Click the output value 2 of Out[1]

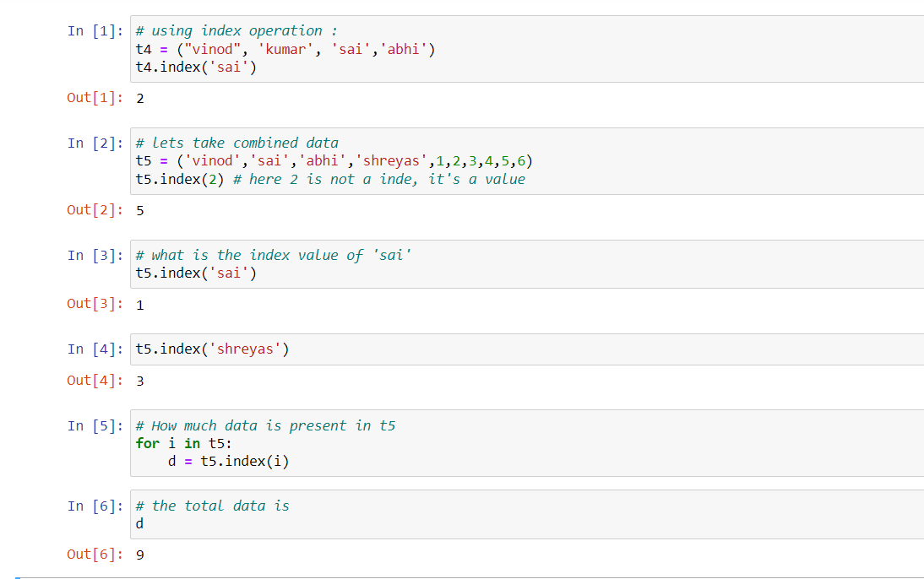(x=140, y=99)
